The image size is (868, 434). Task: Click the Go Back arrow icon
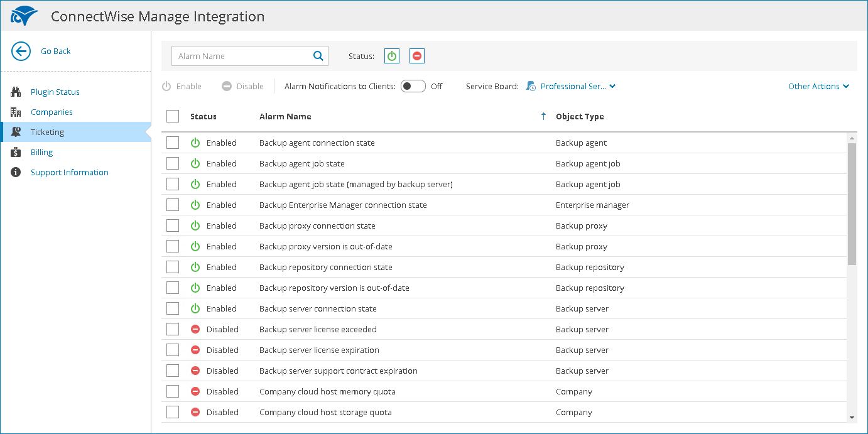tap(21, 52)
